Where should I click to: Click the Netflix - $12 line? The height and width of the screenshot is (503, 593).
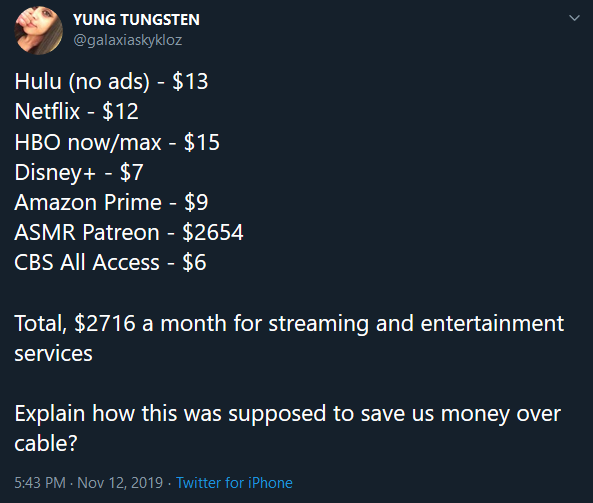(x=76, y=112)
